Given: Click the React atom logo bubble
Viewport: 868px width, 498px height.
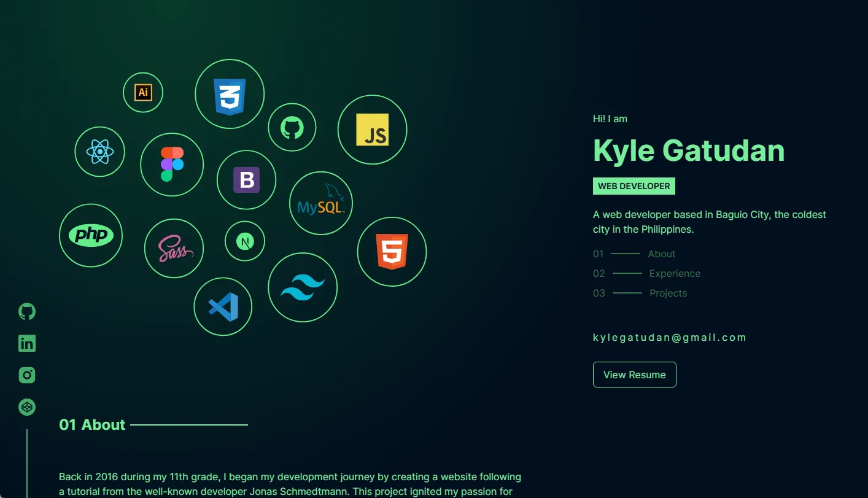Looking at the screenshot, I should 99,152.
